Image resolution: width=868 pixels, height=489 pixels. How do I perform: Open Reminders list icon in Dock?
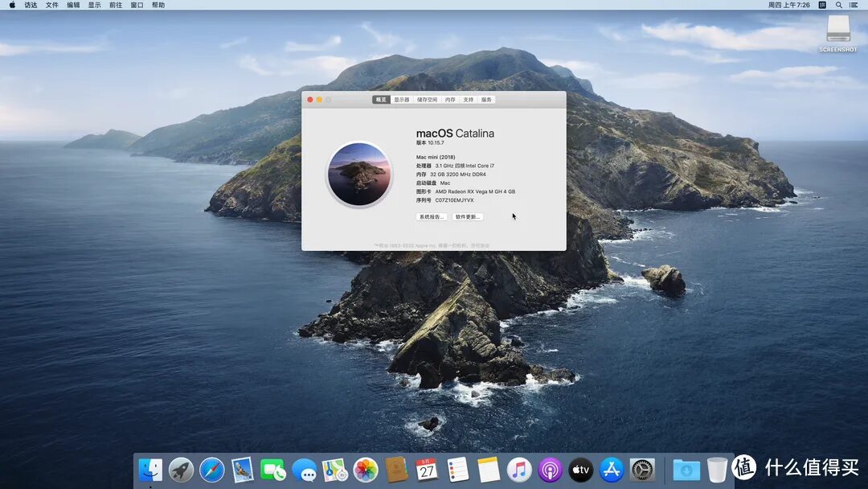point(458,471)
